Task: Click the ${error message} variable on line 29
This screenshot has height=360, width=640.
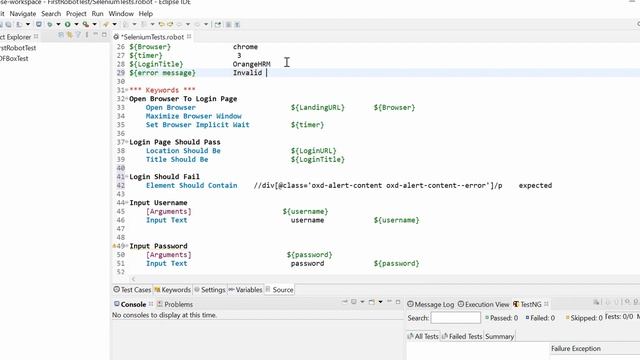Action: click(x=162, y=73)
